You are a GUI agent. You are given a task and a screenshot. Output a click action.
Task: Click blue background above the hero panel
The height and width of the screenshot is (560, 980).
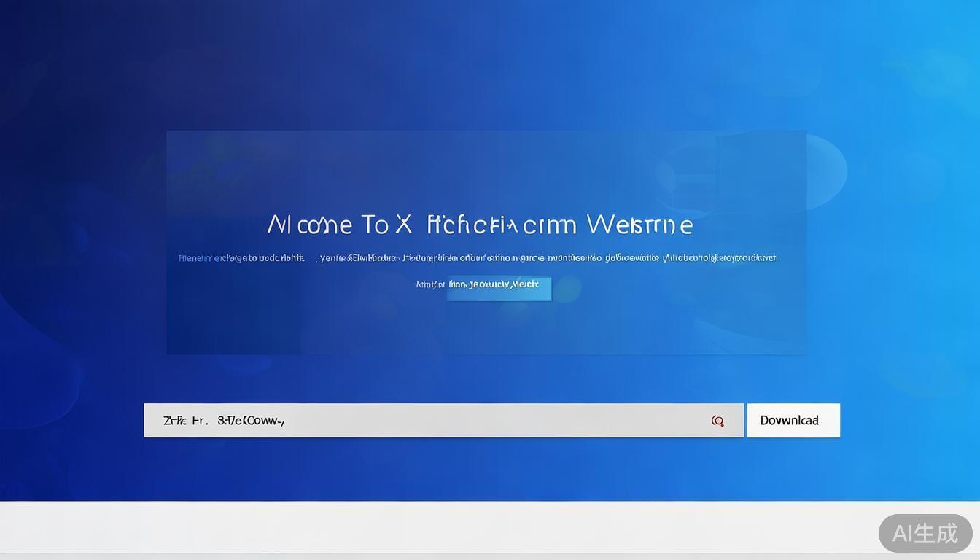486,66
